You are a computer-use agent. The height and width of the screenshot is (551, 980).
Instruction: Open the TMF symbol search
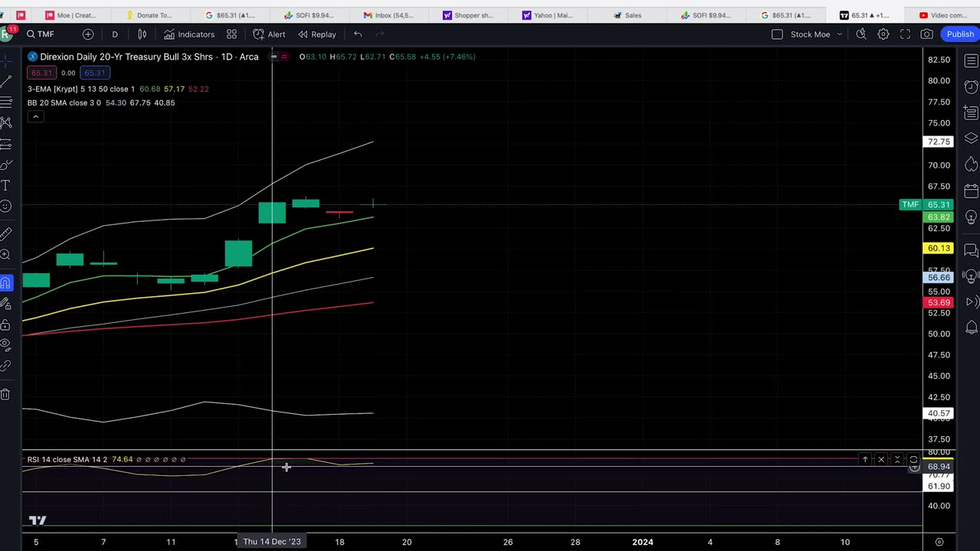(41, 34)
